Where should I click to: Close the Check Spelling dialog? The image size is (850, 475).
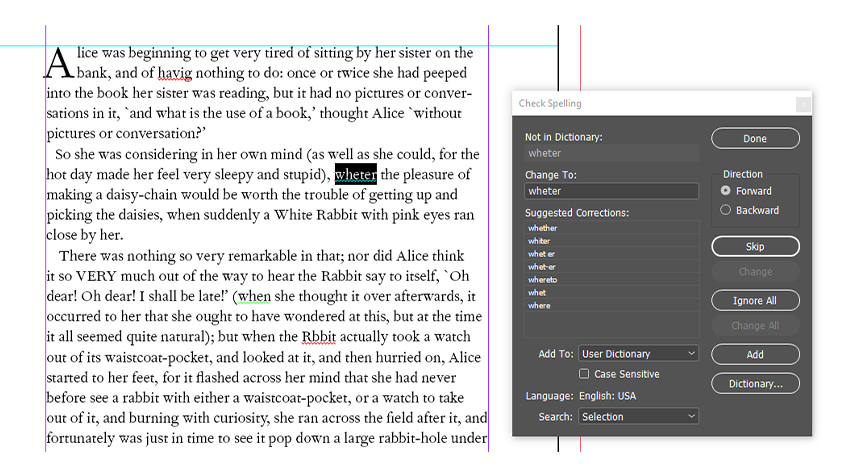[803, 104]
